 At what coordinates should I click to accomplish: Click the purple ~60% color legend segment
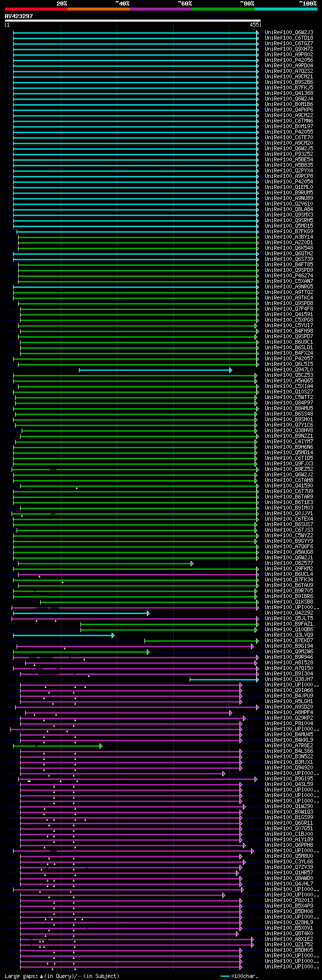161,9
